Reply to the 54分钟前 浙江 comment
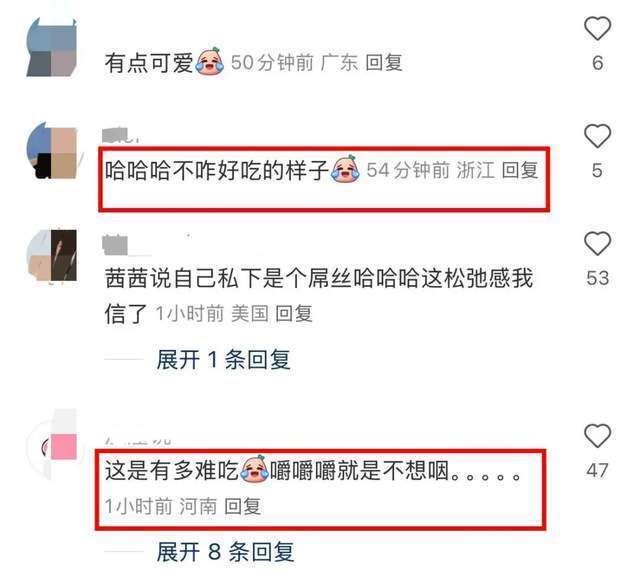The width and height of the screenshot is (640, 584). [520, 170]
